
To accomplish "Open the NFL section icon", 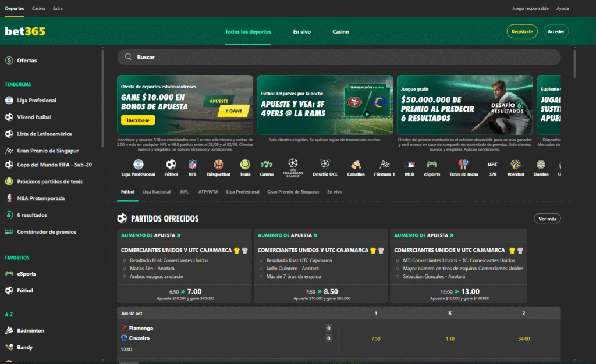I will 192,167.
